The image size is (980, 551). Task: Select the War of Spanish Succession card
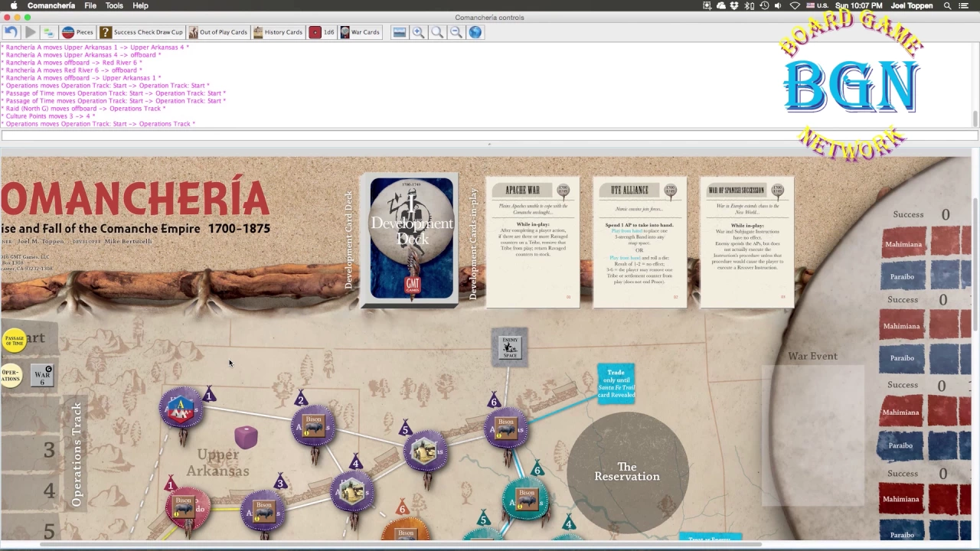pos(747,242)
